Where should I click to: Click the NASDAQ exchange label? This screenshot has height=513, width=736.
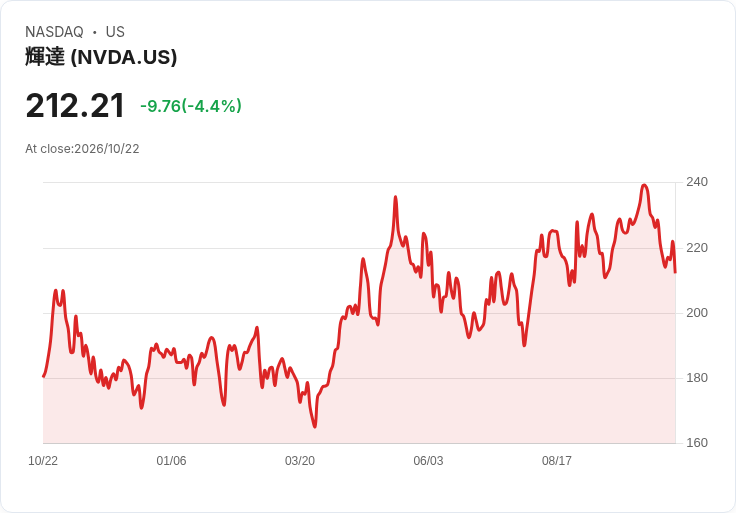pos(54,32)
